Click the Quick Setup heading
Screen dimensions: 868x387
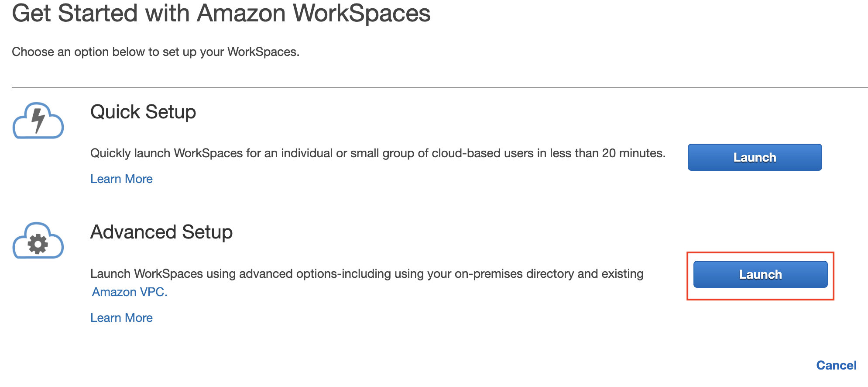click(143, 112)
